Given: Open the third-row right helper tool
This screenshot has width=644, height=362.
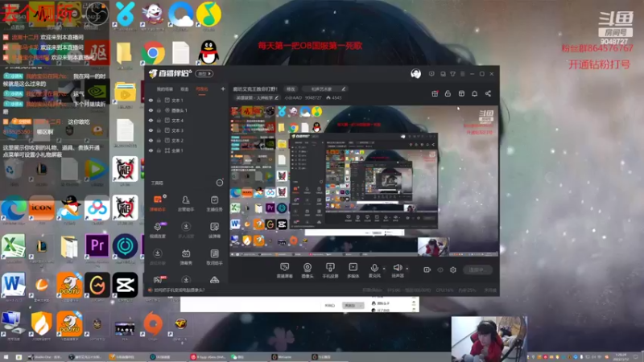Looking at the screenshot, I should pyautogui.click(x=214, y=257).
